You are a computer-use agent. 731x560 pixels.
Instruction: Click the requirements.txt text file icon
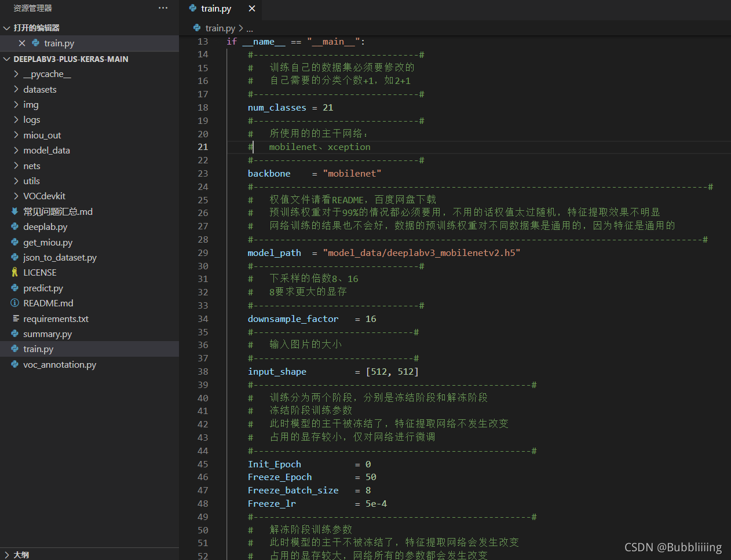[16, 319]
